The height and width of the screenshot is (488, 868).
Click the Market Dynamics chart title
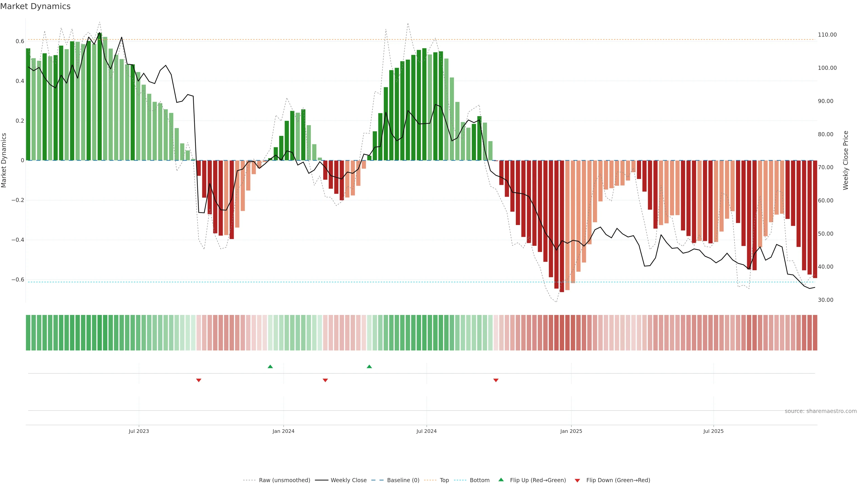(x=35, y=6)
